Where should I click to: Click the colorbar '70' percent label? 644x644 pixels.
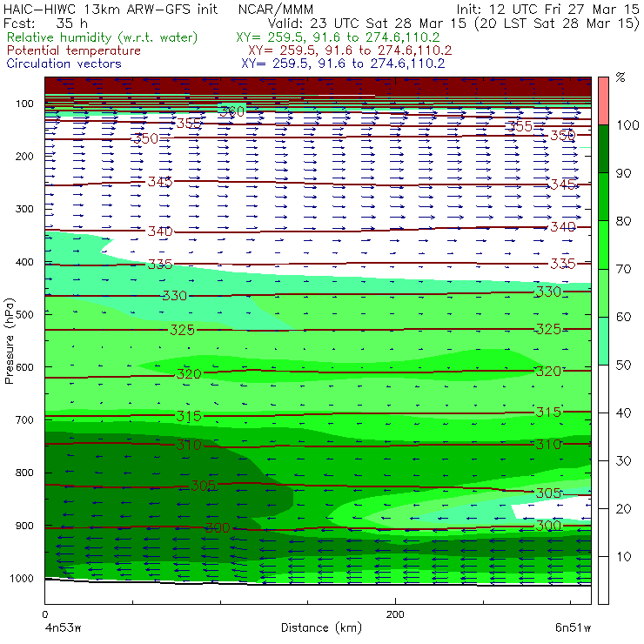pos(623,269)
